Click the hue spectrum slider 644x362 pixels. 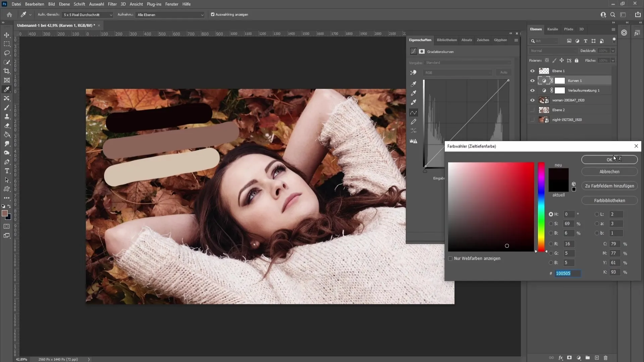[x=541, y=207]
